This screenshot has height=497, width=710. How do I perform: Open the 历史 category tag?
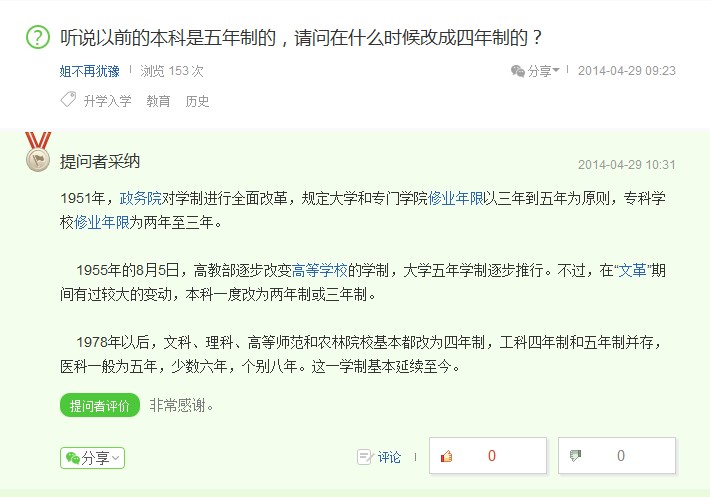click(x=197, y=101)
